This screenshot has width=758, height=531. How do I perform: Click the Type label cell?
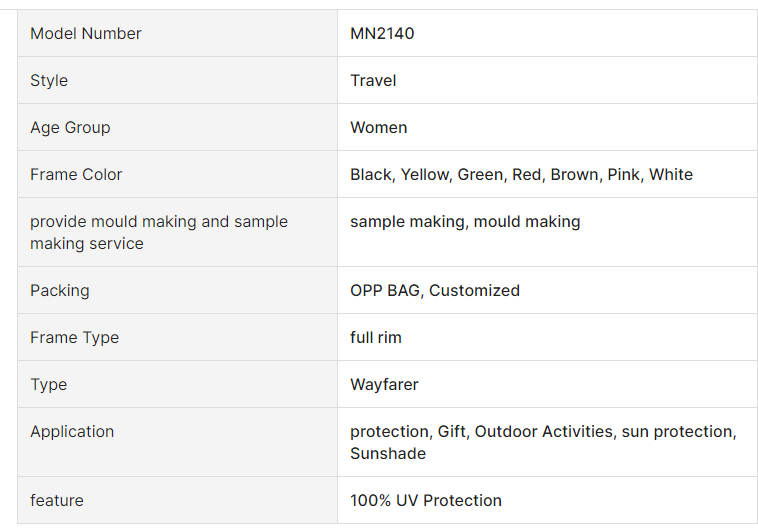[49, 385]
